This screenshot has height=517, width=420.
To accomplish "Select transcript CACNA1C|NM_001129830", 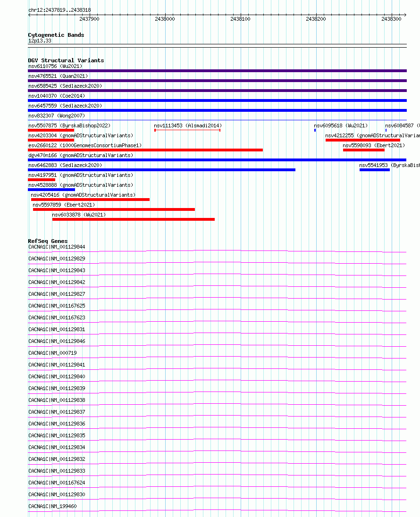I will click(x=57, y=494).
